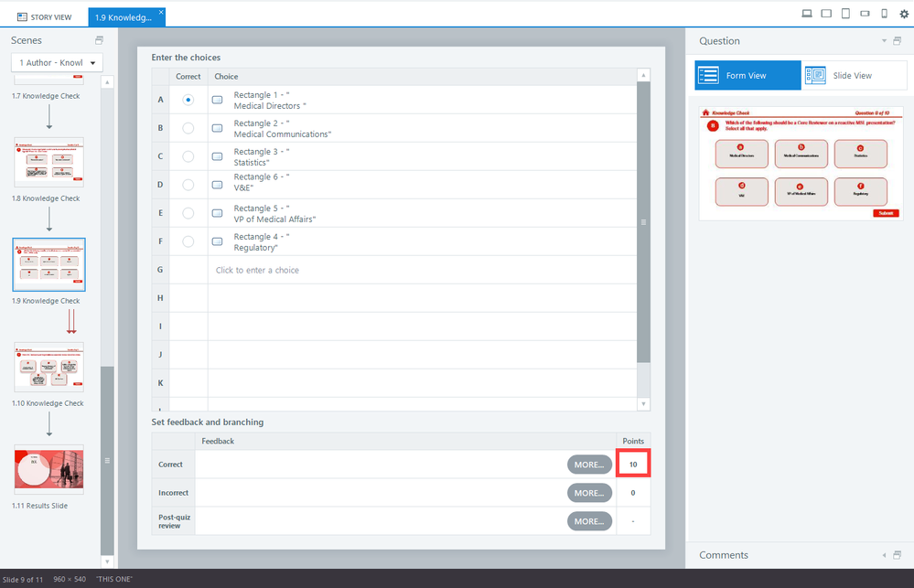Select the 1.8 Knowledge Check thumbnail
This screenshot has width=914, height=588.
coord(49,162)
